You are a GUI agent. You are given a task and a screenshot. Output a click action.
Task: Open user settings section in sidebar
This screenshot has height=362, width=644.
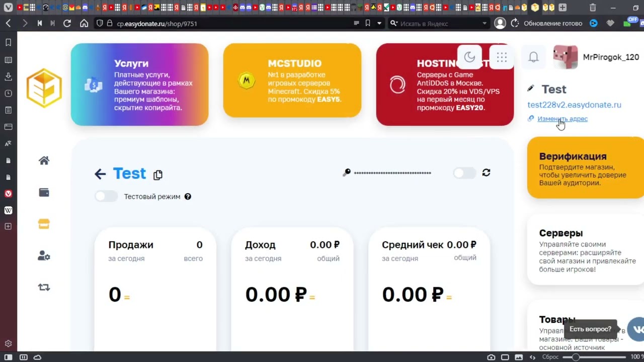point(44,256)
